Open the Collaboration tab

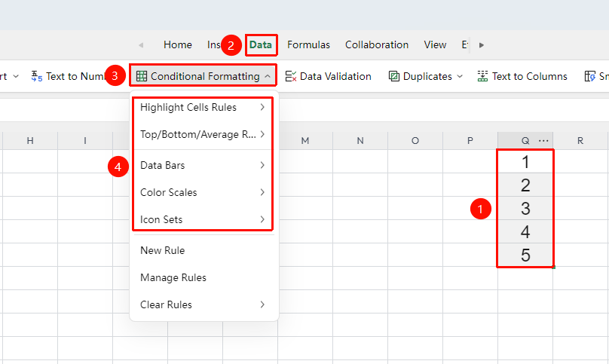tap(377, 45)
